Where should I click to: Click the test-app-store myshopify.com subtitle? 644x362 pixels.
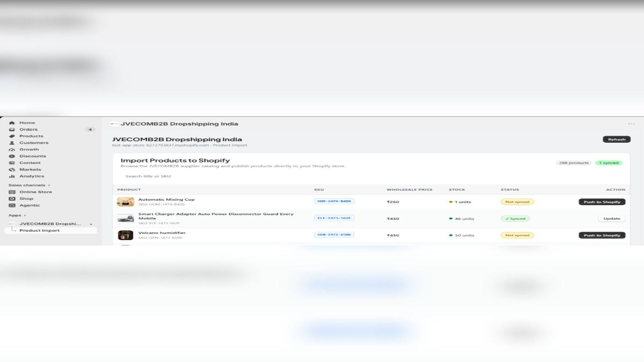[180, 145]
